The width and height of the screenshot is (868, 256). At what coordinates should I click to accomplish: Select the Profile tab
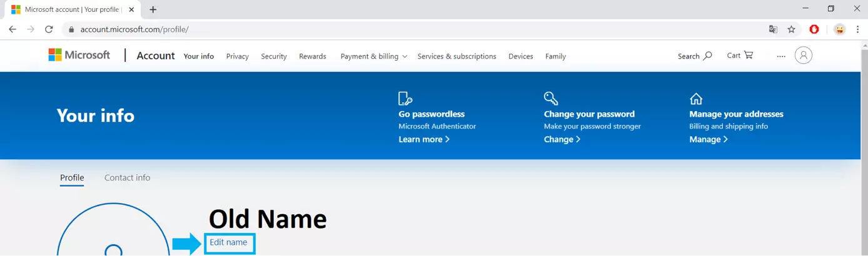point(72,178)
